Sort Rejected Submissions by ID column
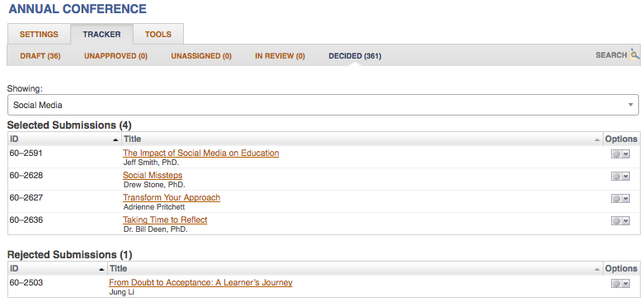The width and height of the screenshot is (644, 302). click(57, 269)
